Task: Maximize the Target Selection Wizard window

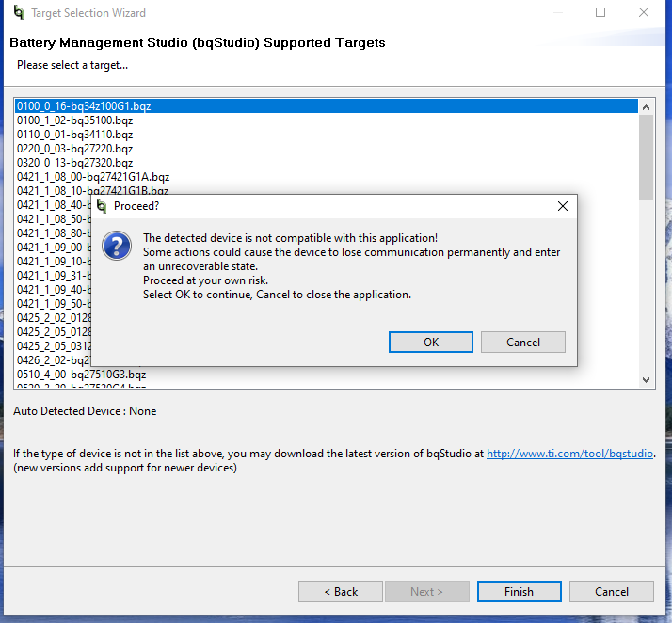Action: pos(600,12)
